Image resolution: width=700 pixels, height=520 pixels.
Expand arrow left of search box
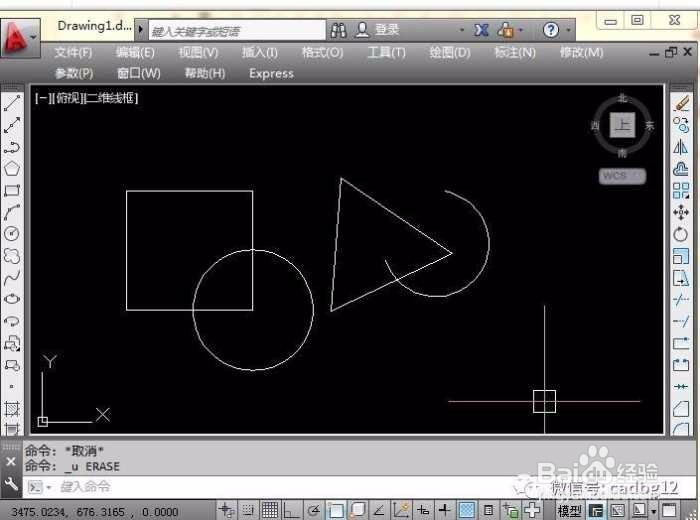click(x=141, y=30)
